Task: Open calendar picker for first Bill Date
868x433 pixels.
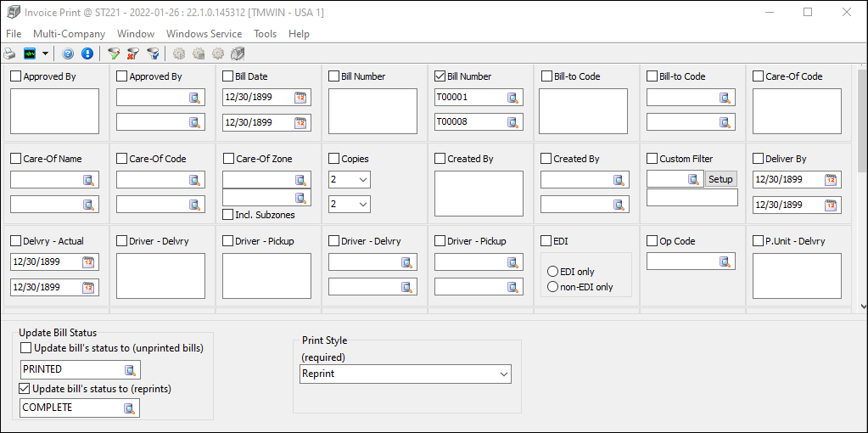Action: point(300,98)
